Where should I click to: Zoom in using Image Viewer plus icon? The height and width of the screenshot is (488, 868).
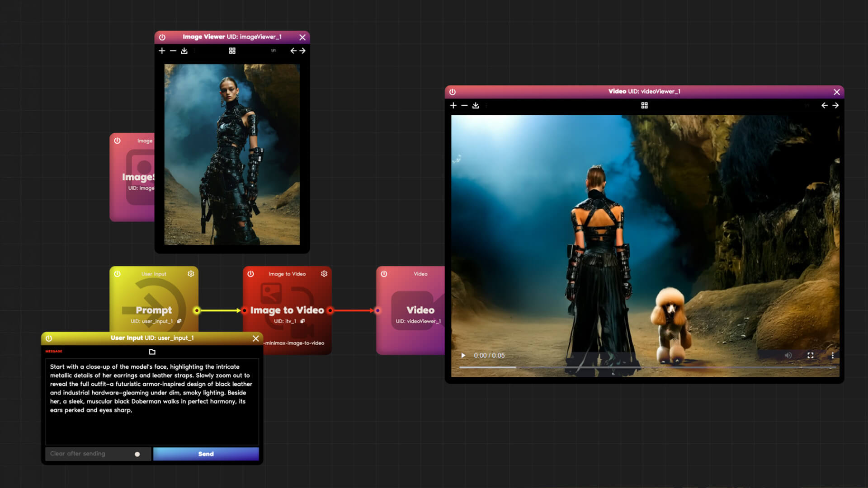point(162,51)
